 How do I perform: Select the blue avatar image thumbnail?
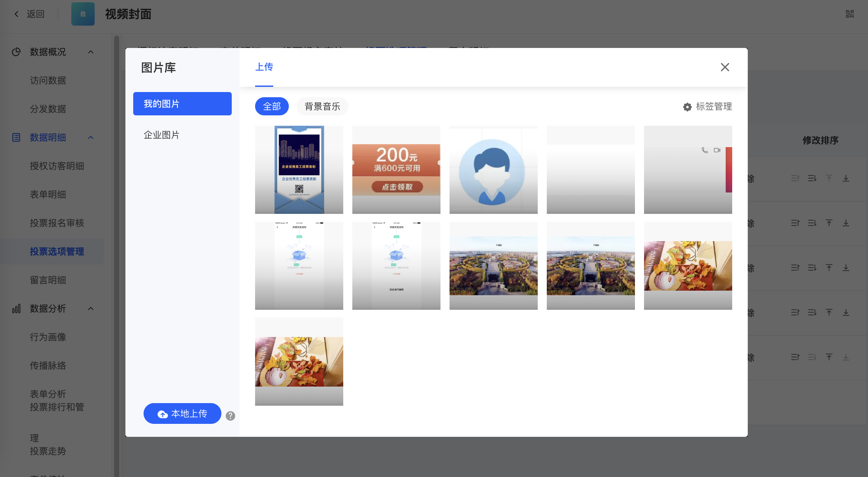coord(493,169)
